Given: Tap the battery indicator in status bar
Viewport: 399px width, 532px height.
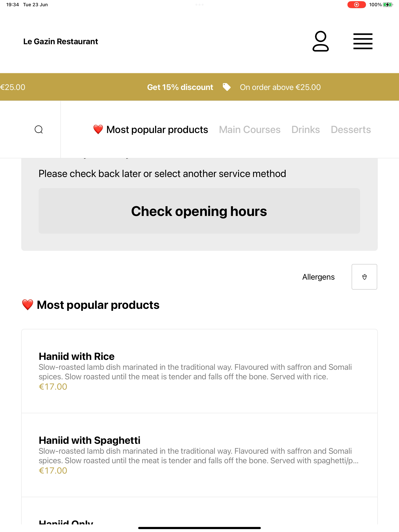Looking at the screenshot, I should point(388,4).
